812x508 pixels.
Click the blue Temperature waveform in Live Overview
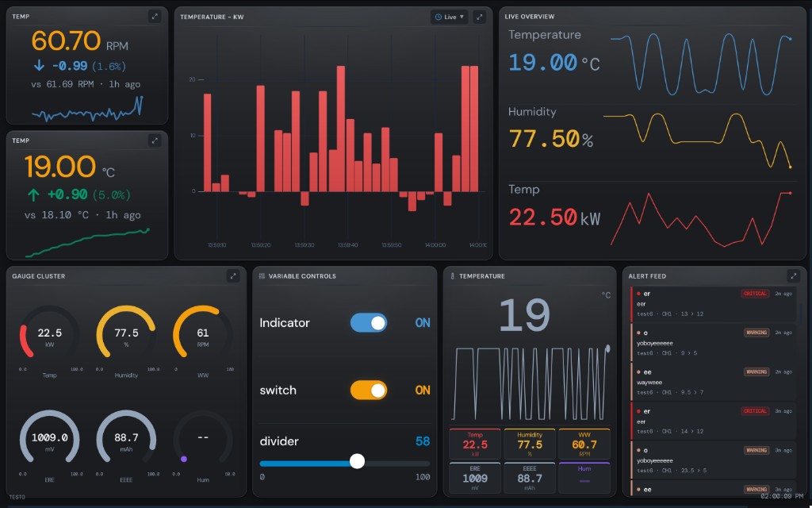[701, 63]
